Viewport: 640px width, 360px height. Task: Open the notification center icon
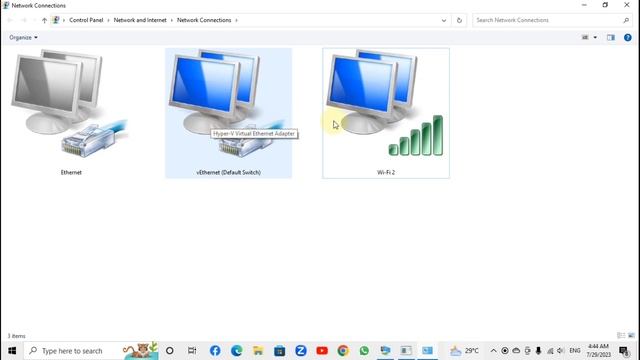click(x=624, y=351)
